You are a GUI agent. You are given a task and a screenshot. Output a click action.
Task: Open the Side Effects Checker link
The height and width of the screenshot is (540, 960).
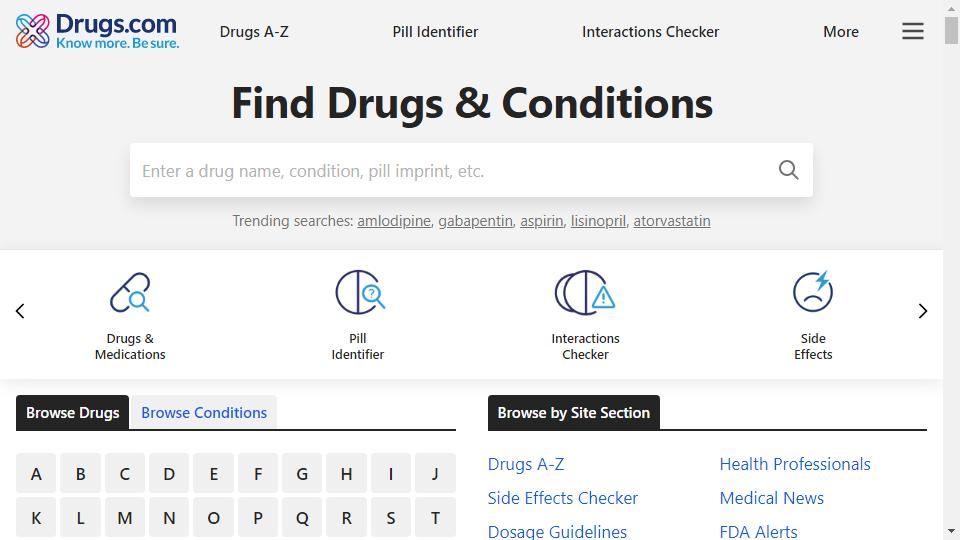[563, 498]
